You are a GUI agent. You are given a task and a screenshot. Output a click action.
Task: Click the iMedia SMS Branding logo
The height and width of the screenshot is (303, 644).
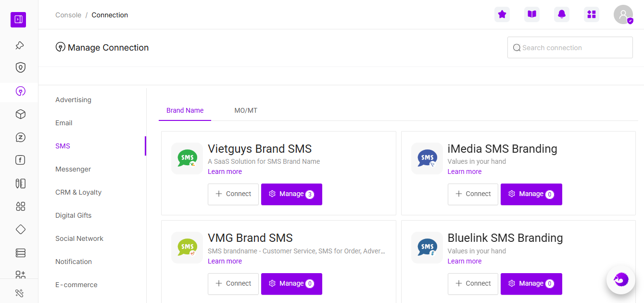pos(427,158)
